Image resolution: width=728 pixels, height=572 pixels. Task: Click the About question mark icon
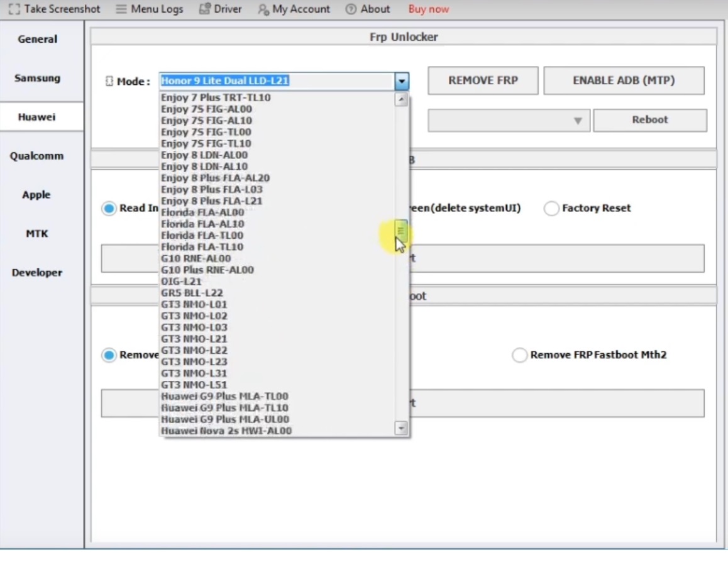click(x=351, y=9)
